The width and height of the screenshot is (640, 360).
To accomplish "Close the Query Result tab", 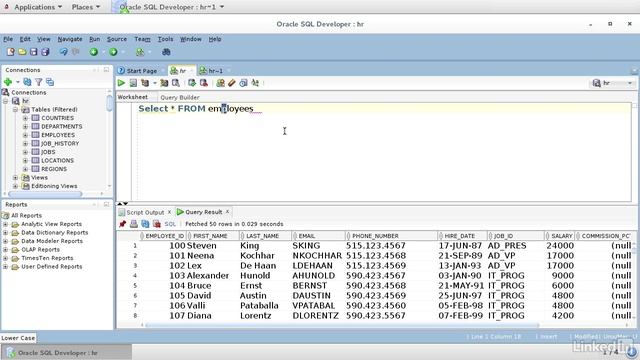I will 227,212.
